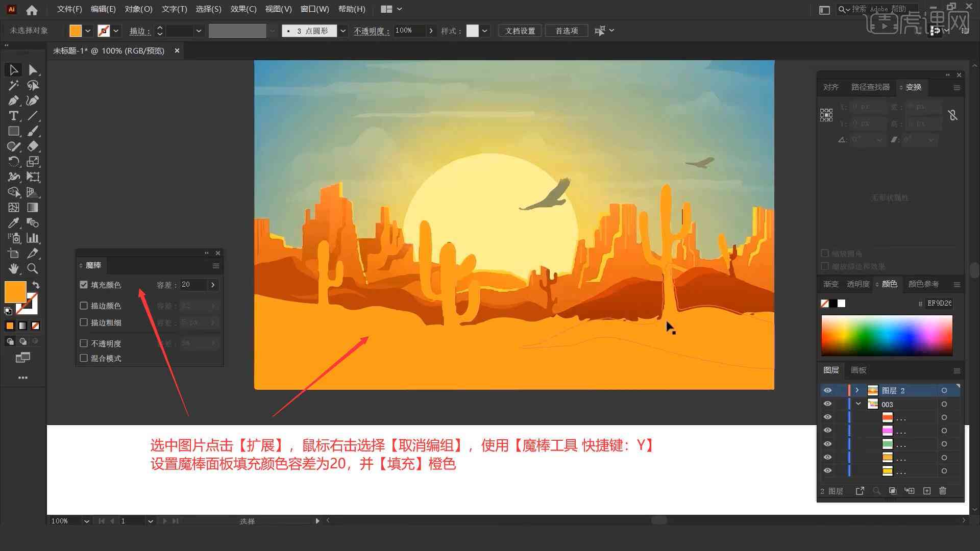The image size is (980, 551).
Task: Select the Selection tool (arrow)
Action: tap(12, 69)
